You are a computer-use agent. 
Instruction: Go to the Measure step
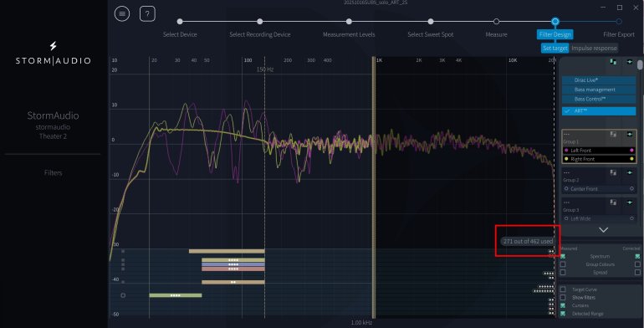(x=496, y=34)
